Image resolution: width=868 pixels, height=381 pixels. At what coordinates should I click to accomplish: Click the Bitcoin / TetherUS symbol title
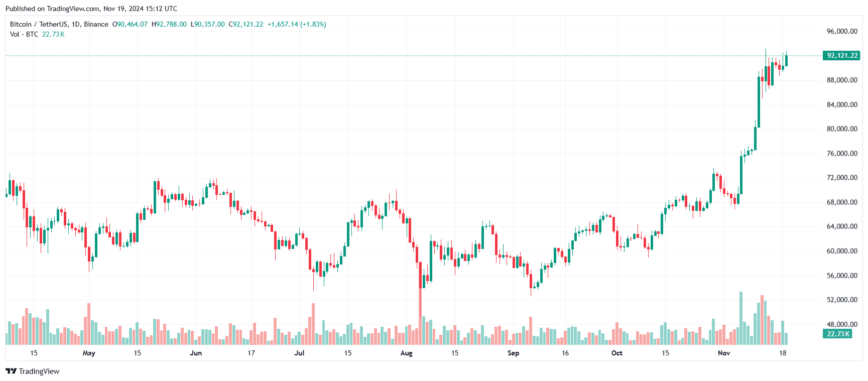pyautogui.click(x=59, y=24)
